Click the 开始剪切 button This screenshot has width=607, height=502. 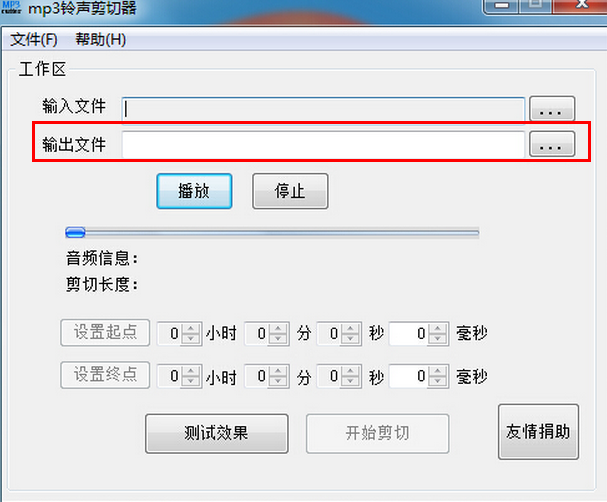[377, 433]
